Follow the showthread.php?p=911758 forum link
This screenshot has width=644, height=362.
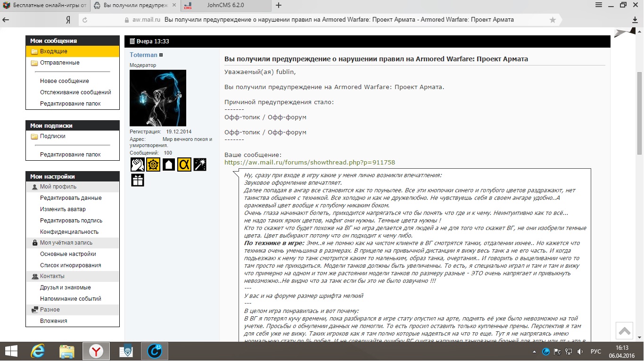point(310,163)
